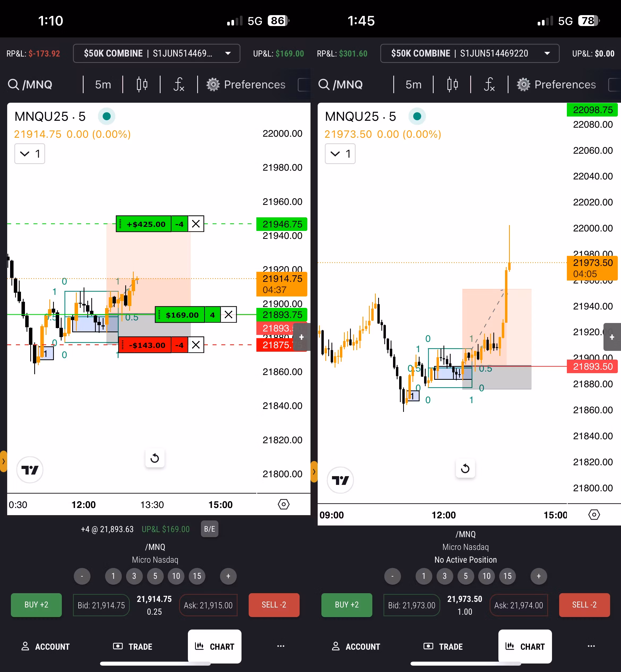The image size is (621, 672).
Task: Set quantity to 5 in left panel
Action: point(155,576)
